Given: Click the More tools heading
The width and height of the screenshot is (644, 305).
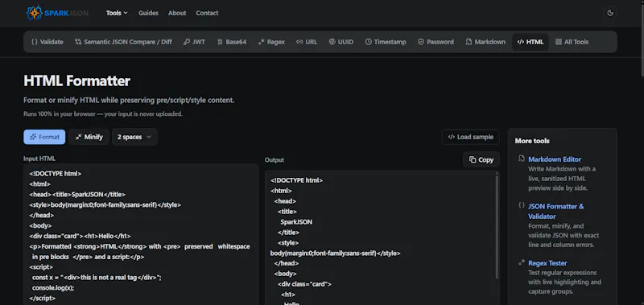Looking at the screenshot, I should click(532, 141).
